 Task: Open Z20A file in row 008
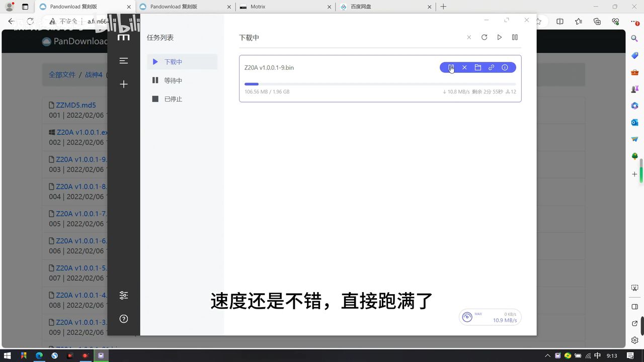[x=82, y=295]
